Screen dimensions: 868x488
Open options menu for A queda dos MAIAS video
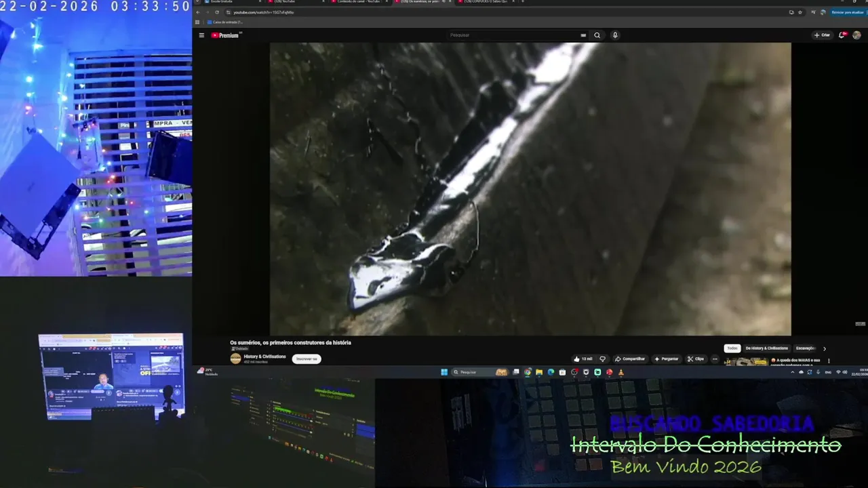(829, 361)
